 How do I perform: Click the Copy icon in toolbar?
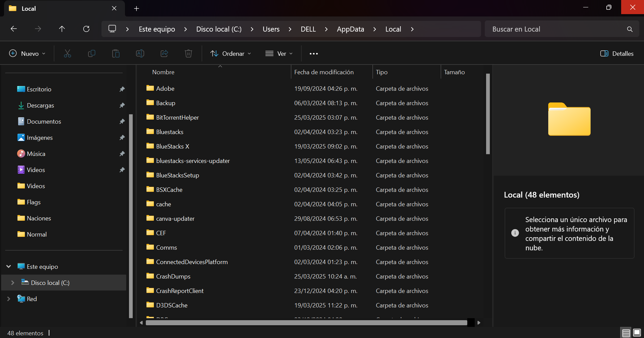(x=92, y=53)
